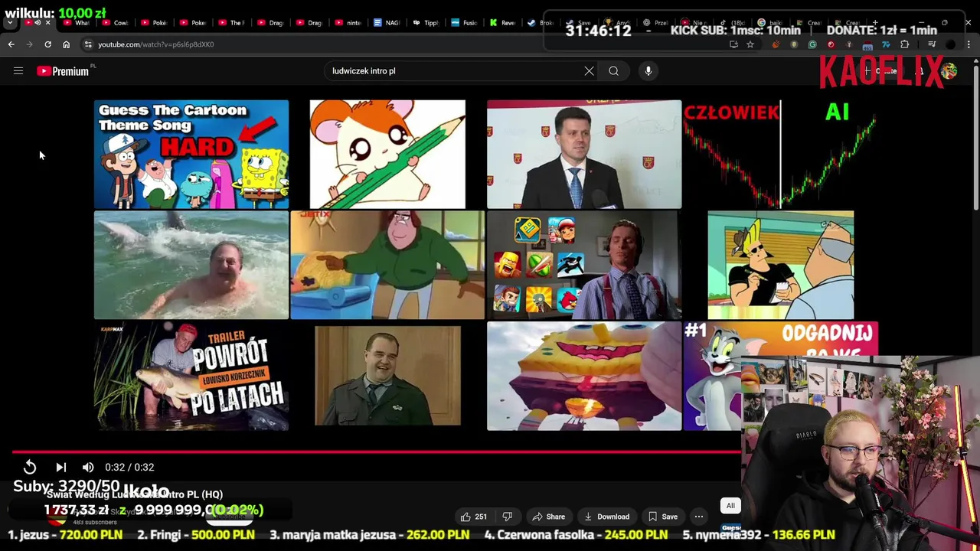980x551 pixels.
Task: Go back in browser history
Action: tap(11, 44)
